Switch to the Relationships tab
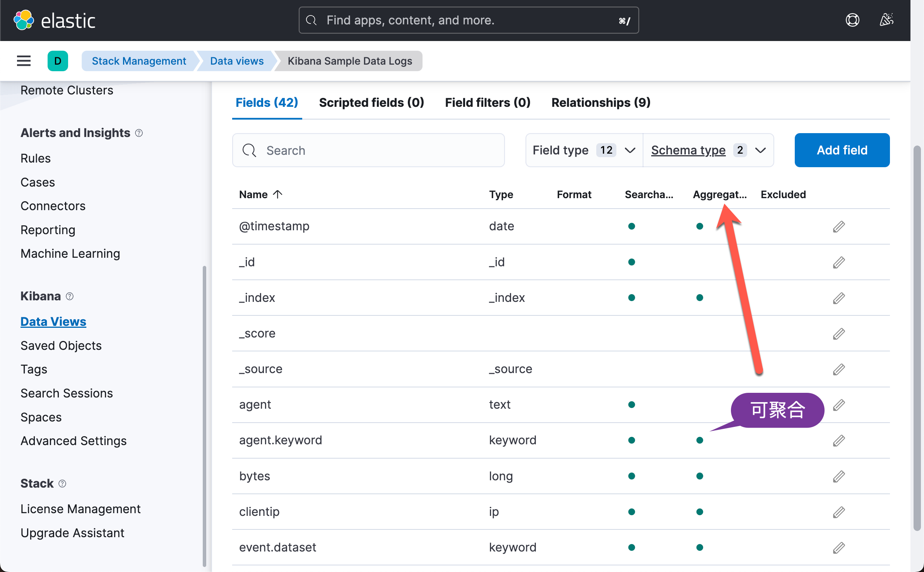The image size is (924, 572). (x=600, y=103)
